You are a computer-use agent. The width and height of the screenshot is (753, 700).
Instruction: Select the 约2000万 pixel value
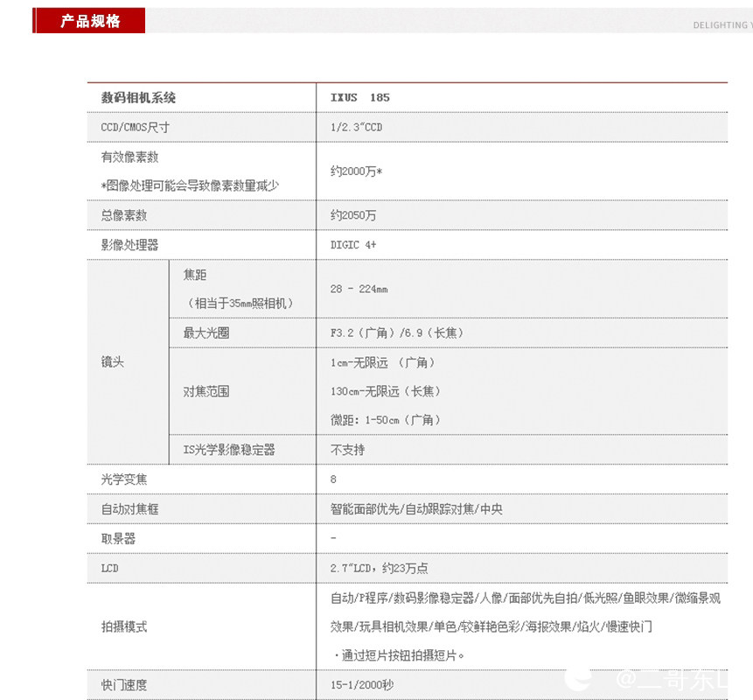pos(354,172)
